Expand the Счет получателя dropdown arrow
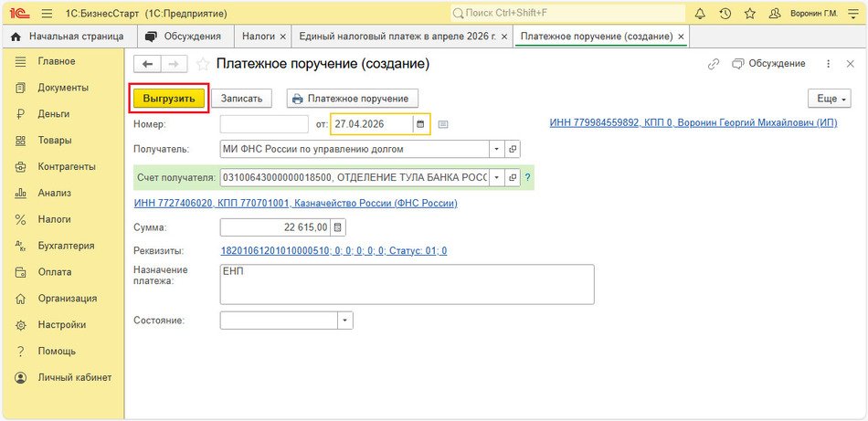This screenshot has height=421, width=868. [496, 177]
